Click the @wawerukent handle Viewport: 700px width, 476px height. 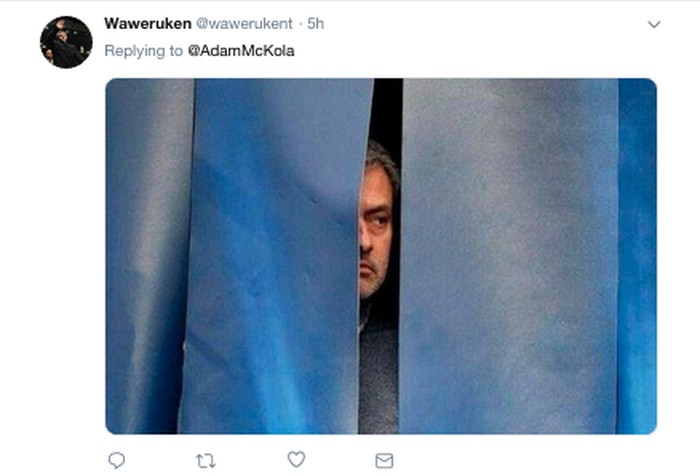pyautogui.click(x=244, y=23)
